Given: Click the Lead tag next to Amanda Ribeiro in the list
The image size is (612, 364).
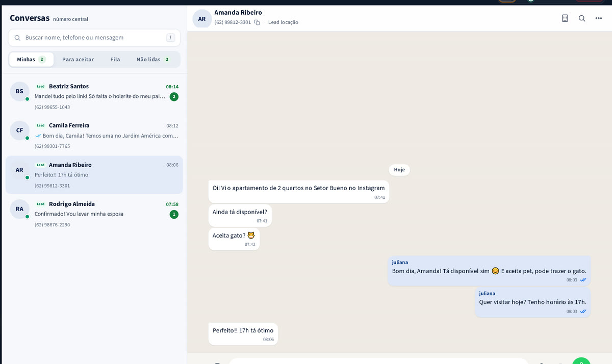Looking at the screenshot, I should [x=40, y=165].
